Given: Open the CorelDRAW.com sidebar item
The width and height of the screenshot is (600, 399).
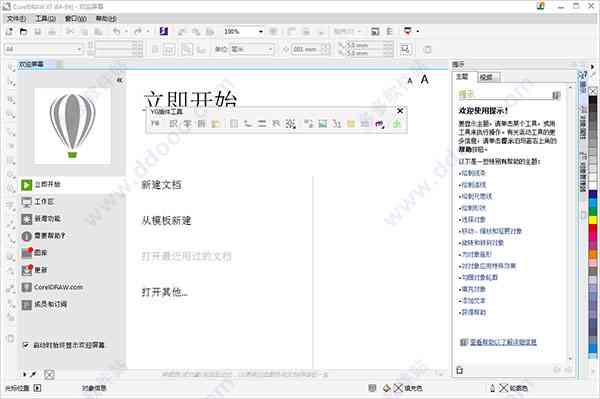Looking at the screenshot, I should click(x=72, y=287).
